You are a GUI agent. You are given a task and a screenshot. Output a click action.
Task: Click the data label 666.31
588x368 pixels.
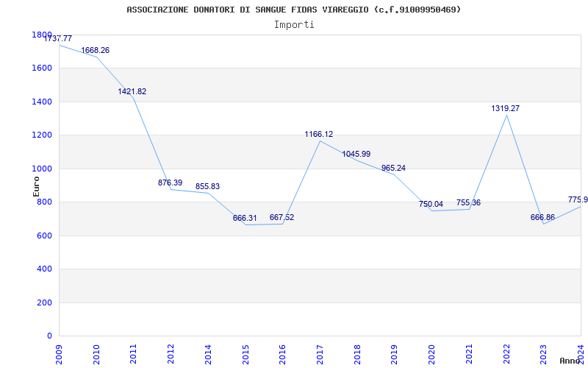[245, 218]
